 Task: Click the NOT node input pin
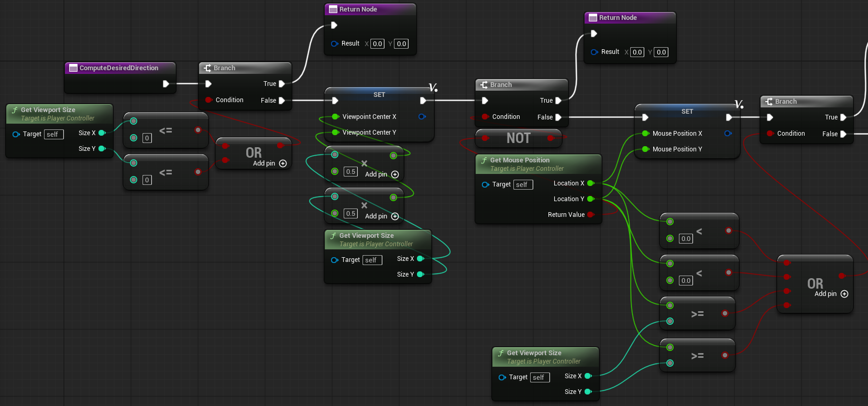[x=485, y=138]
